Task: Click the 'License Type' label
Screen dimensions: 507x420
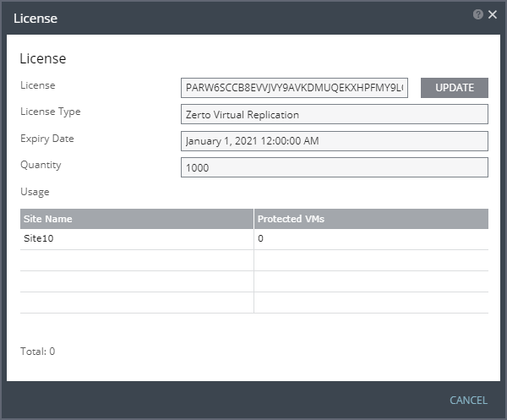Action: 50,112
